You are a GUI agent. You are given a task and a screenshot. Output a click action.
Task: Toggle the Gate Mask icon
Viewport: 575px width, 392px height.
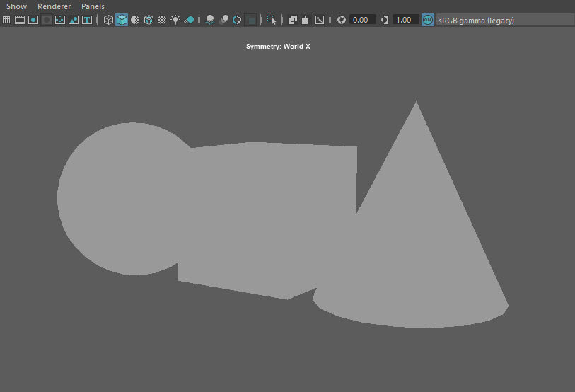pos(47,20)
